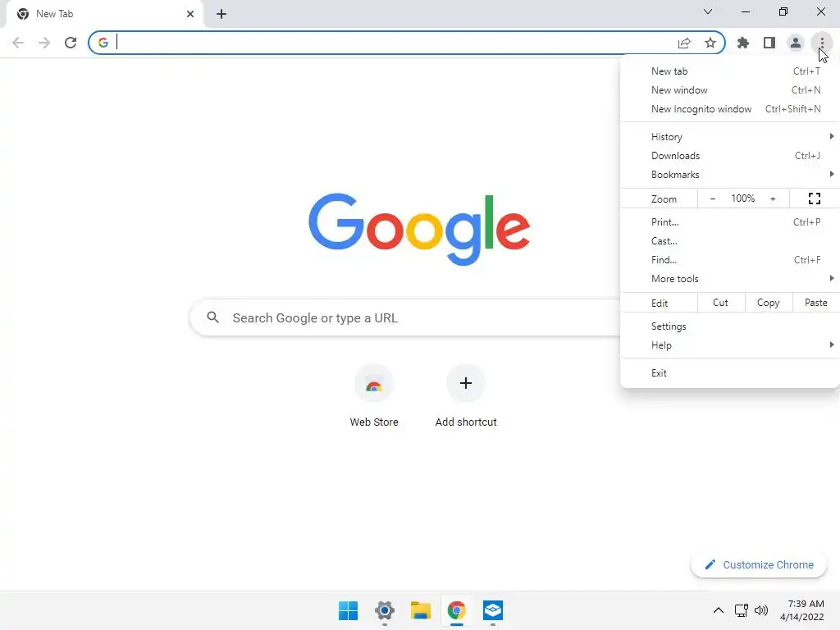Open the Windows Start button
840x630 pixels.
click(348, 610)
